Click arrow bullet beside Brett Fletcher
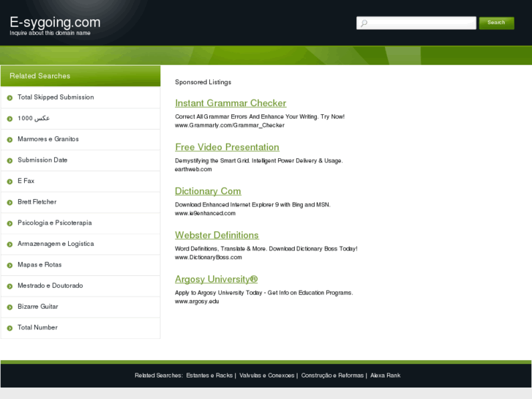 [10, 202]
